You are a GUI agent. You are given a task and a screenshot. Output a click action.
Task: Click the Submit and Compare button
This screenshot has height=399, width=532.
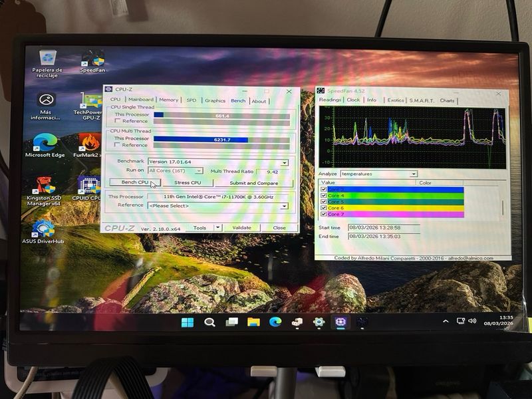pos(254,184)
